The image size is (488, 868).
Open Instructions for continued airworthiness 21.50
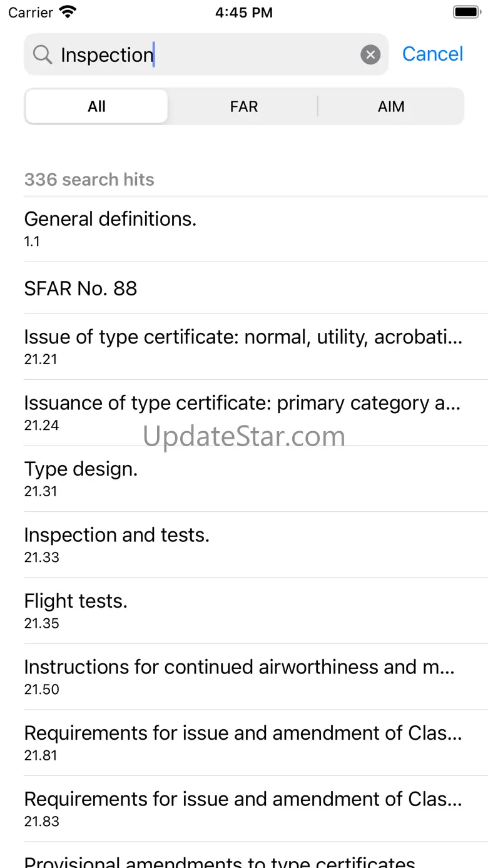pyautogui.click(x=244, y=677)
